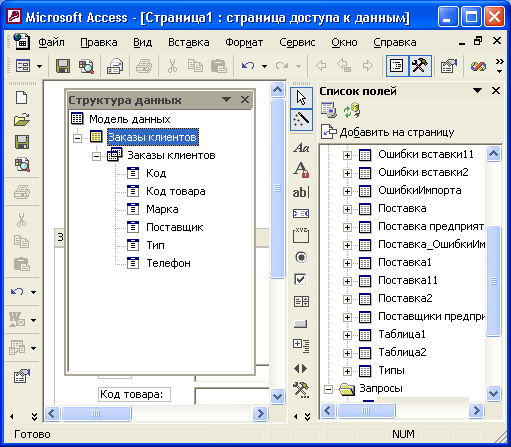Open the Сервис menu
The image size is (511, 447).
tap(297, 42)
